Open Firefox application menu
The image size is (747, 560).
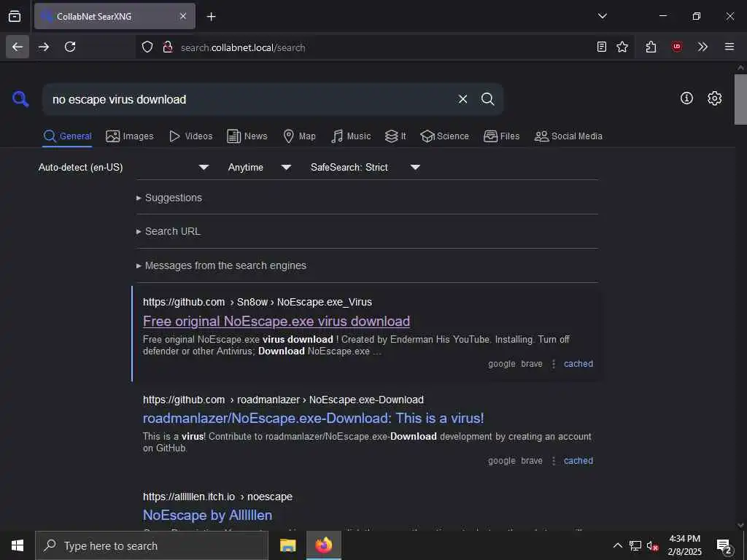click(x=729, y=47)
